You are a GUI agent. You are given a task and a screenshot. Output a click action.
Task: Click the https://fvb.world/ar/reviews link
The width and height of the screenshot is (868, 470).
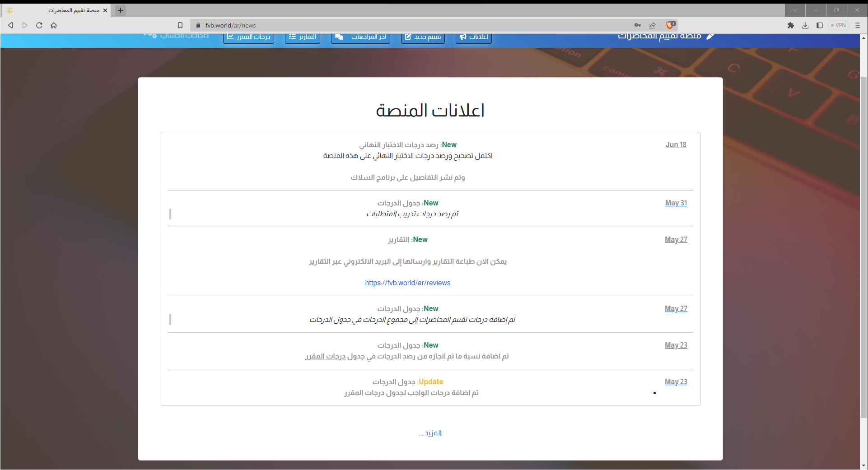(407, 283)
